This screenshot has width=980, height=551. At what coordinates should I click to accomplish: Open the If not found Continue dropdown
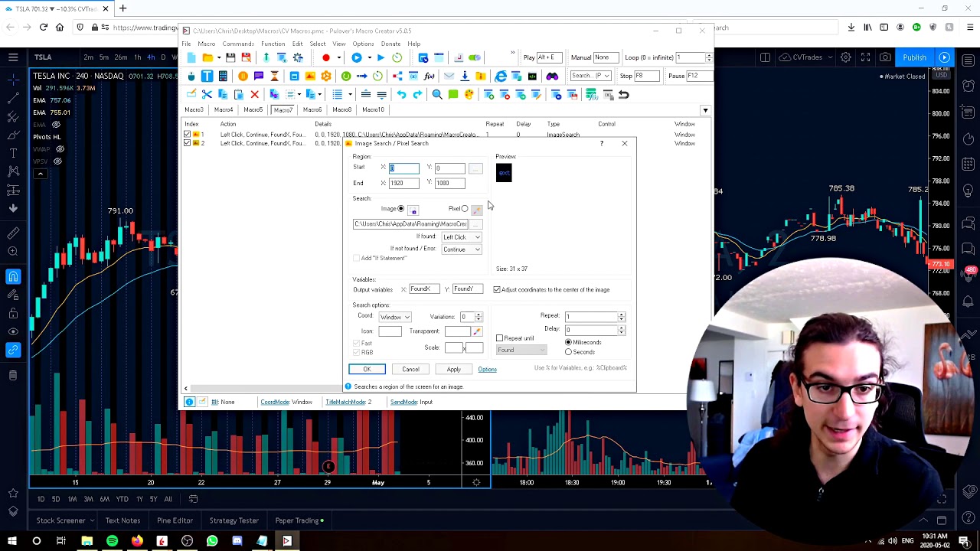click(462, 249)
